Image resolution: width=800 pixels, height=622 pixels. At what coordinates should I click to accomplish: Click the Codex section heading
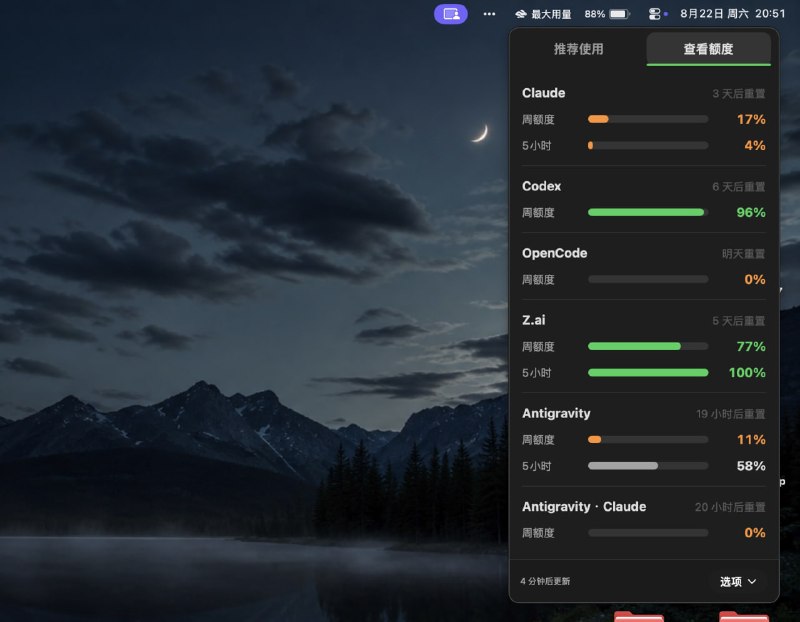(541, 186)
